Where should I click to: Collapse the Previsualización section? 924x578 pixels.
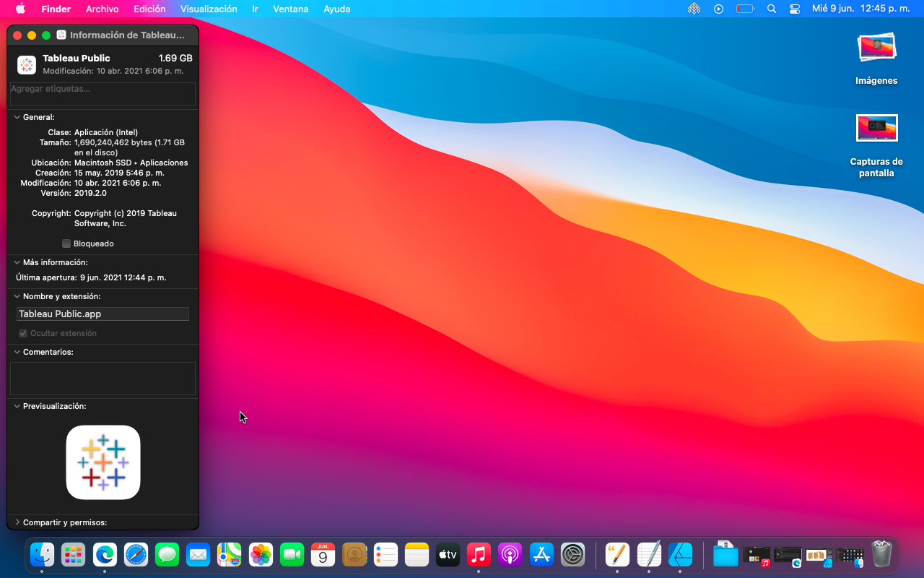pos(17,406)
